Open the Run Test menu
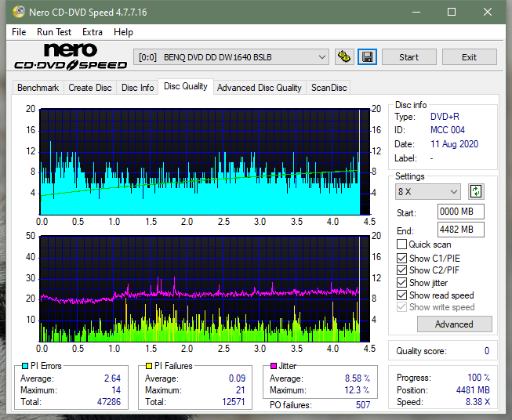Screen dimensions: 512x420 [x=54, y=32]
